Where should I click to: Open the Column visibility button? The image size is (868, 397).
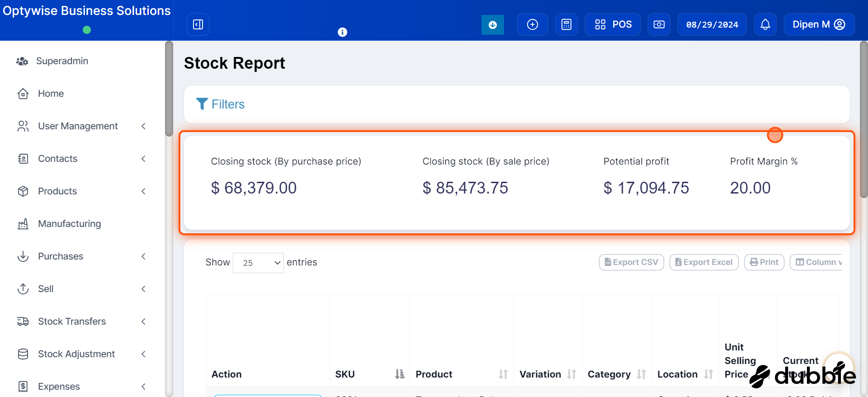[816, 262]
